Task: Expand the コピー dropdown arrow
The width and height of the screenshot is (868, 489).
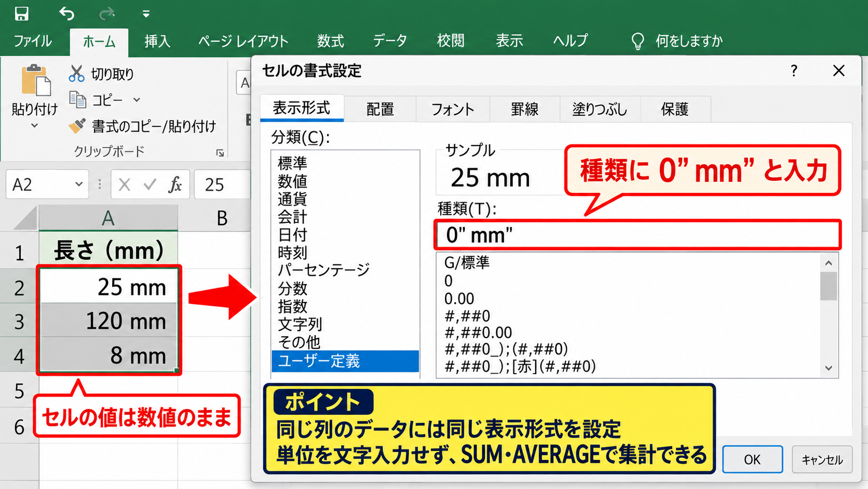Action: tap(137, 100)
